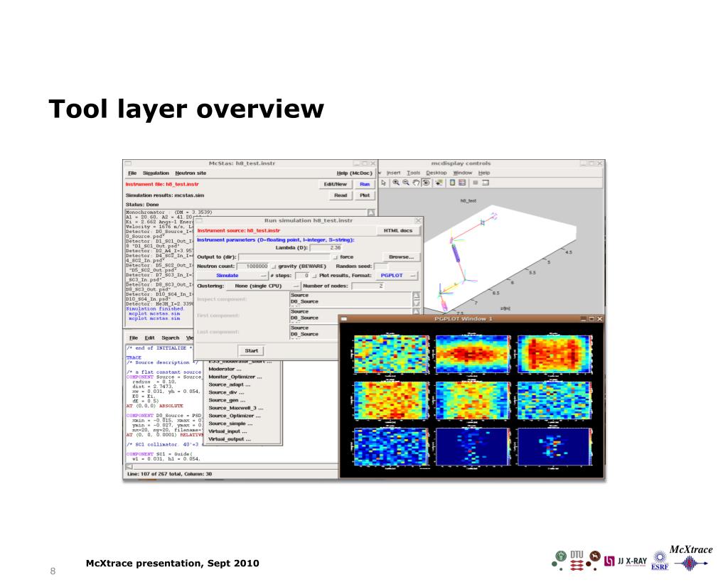The height and width of the screenshot is (582, 728).
Task: Open Help (McDoc) menu
Action: click(354, 173)
